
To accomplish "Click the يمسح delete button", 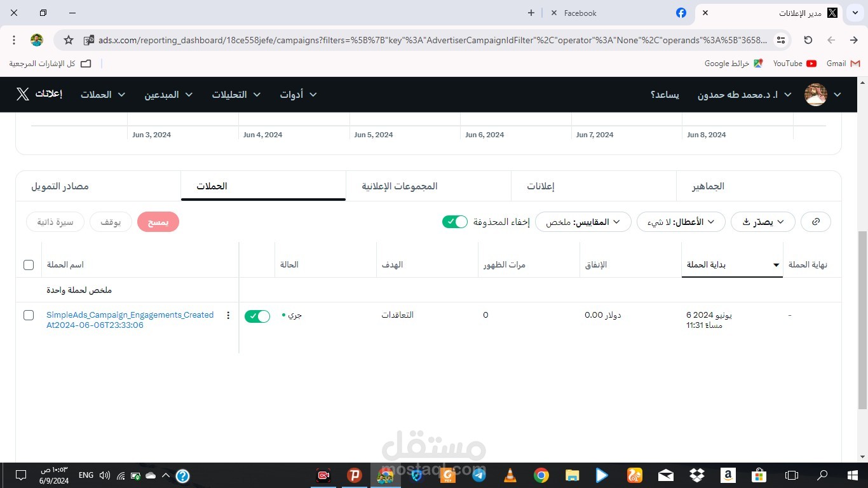I will pyautogui.click(x=158, y=222).
